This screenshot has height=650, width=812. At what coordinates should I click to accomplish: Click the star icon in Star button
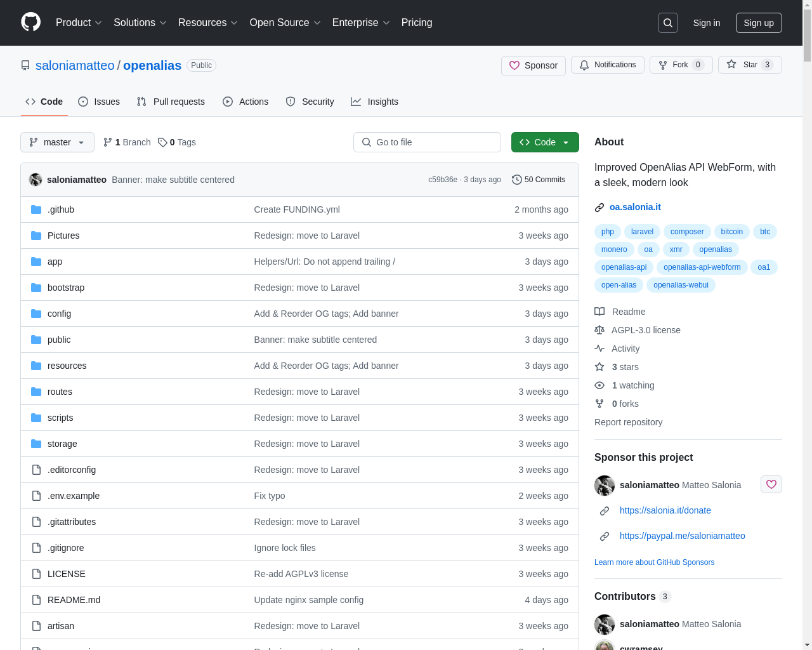click(731, 64)
